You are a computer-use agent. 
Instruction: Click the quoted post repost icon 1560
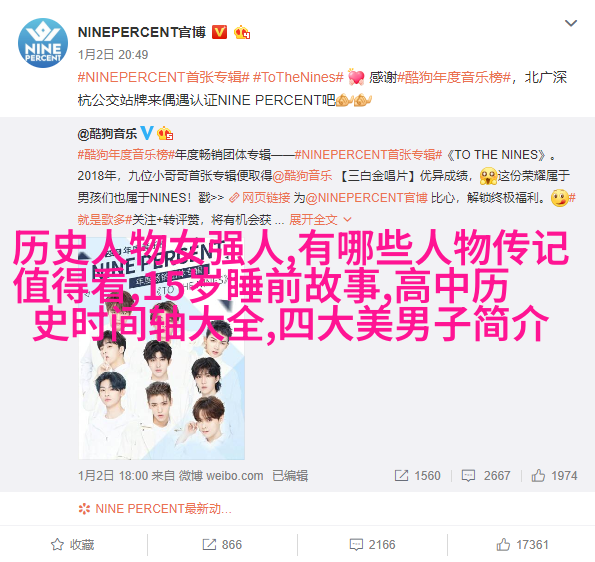coord(417,475)
